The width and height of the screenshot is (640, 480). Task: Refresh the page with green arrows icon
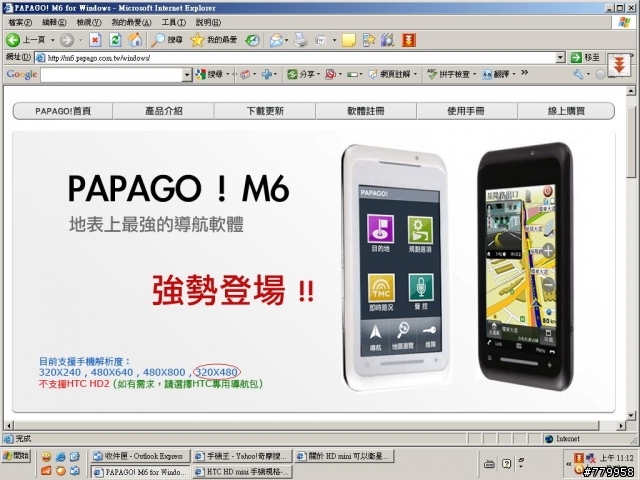pyautogui.click(x=116, y=40)
